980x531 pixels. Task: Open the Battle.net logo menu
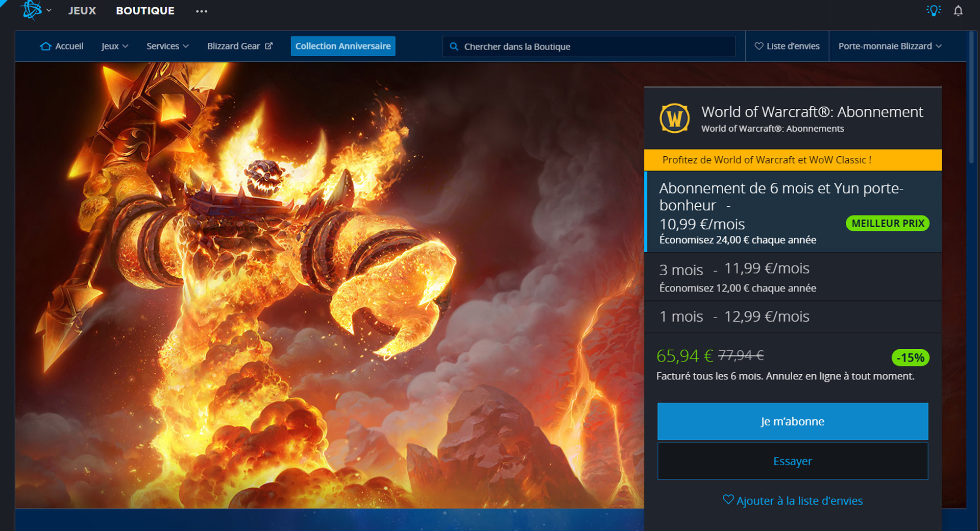click(32, 10)
